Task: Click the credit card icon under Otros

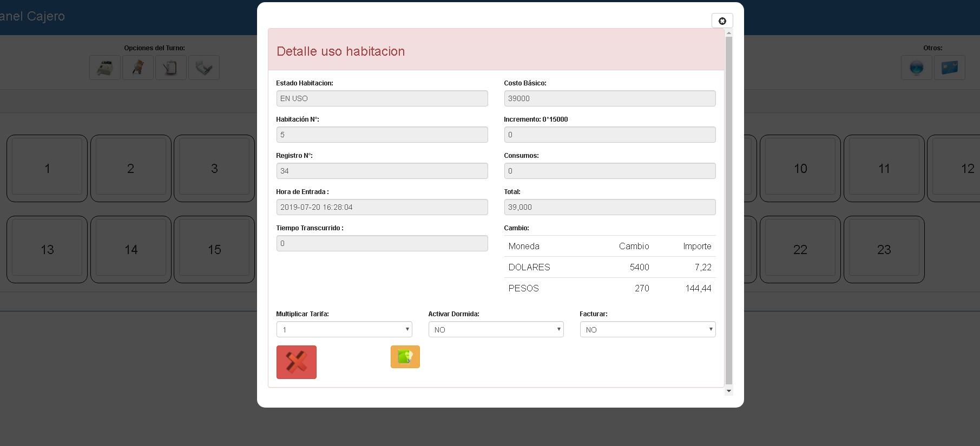Action: pyautogui.click(x=950, y=68)
